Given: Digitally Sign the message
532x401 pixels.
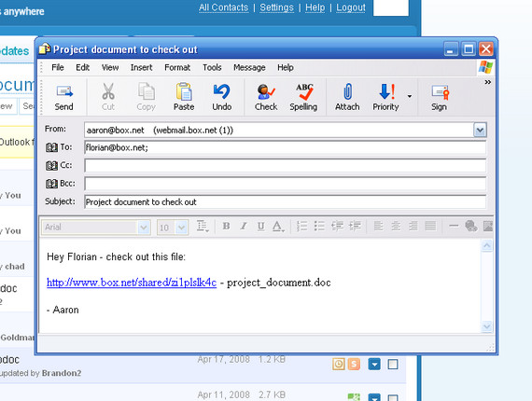Looking at the screenshot, I should tap(439, 97).
